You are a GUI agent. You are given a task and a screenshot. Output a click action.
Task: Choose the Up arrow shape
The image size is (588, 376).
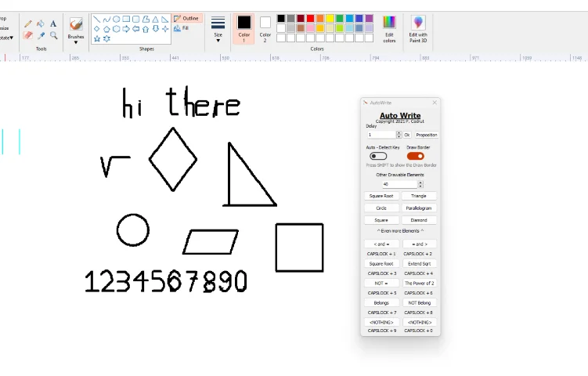pyautogui.click(x=146, y=29)
